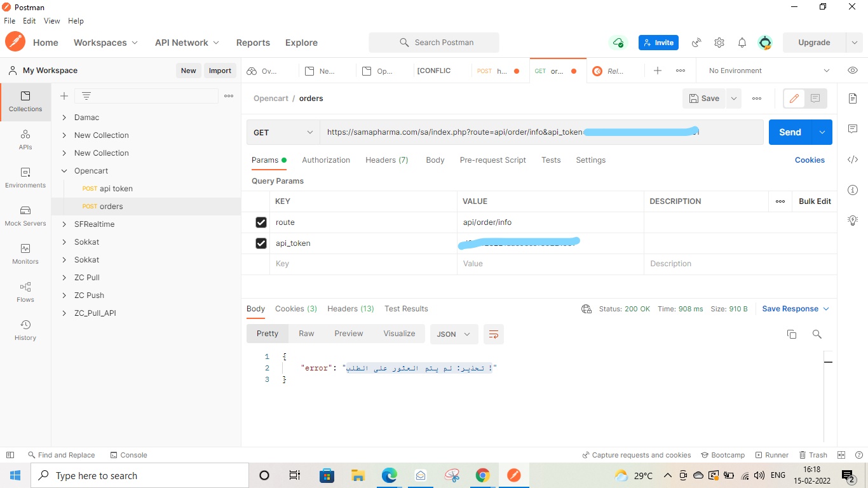The width and height of the screenshot is (868, 488).
Task: Click the empty Key field in params
Action: [363, 264]
